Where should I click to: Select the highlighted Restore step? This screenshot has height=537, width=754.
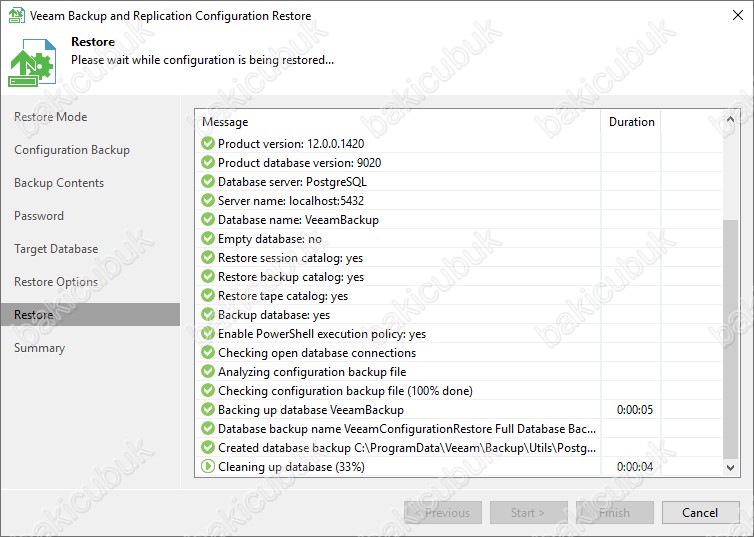pyautogui.click(x=90, y=314)
